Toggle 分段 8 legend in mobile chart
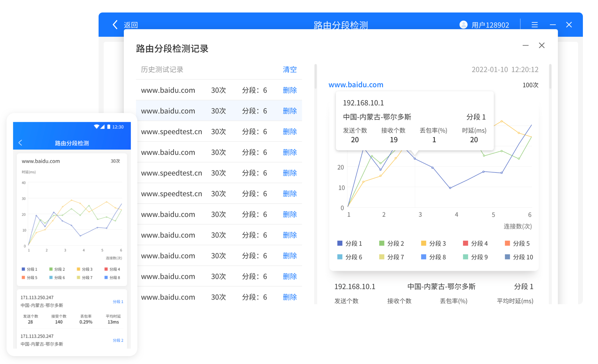Viewport: 598px width, 364px height. point(112,278)
